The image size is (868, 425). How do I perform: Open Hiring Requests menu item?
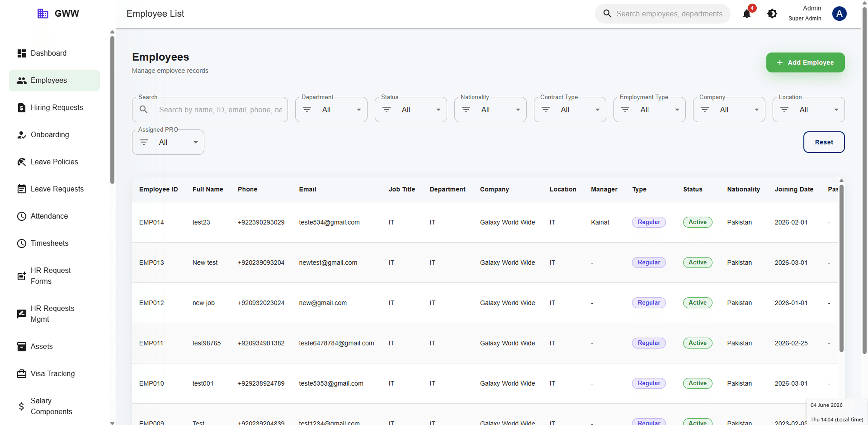tap(54, 107)
